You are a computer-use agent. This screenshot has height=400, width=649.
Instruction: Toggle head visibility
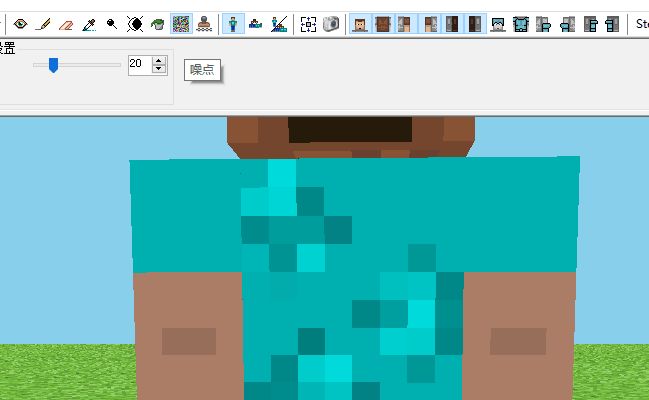360,24
